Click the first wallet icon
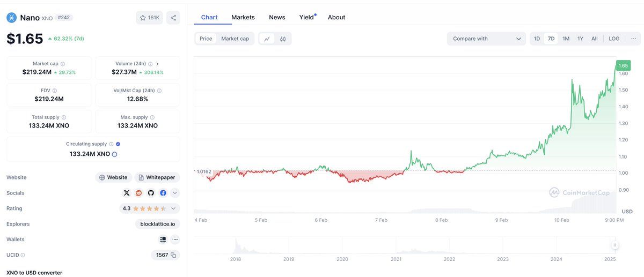The width and height of the screenshot is (644, 277). coord(163,239)
